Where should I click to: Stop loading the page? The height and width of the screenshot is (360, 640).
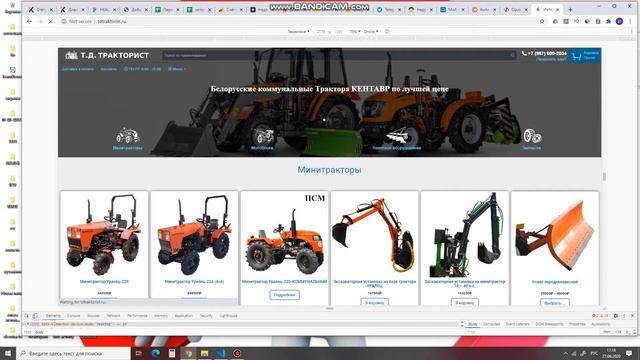point(51,21)
